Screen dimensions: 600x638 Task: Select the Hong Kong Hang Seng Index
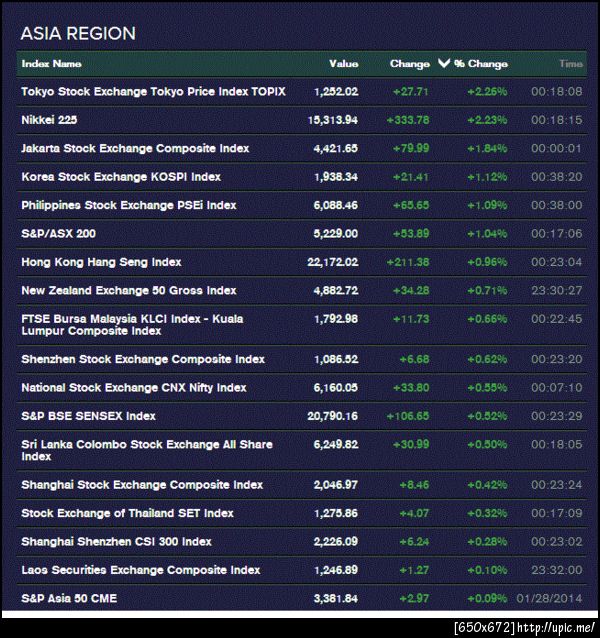coord(101,262)
